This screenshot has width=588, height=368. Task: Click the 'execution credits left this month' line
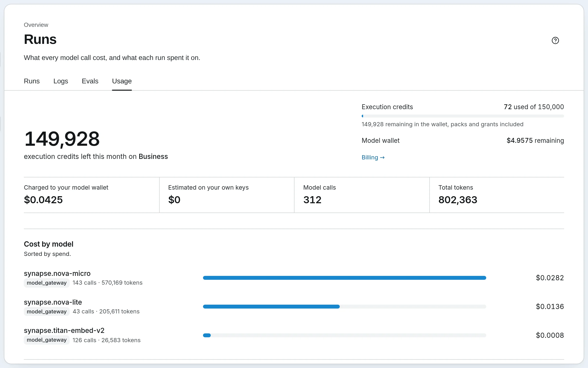[x=96, y=156]
